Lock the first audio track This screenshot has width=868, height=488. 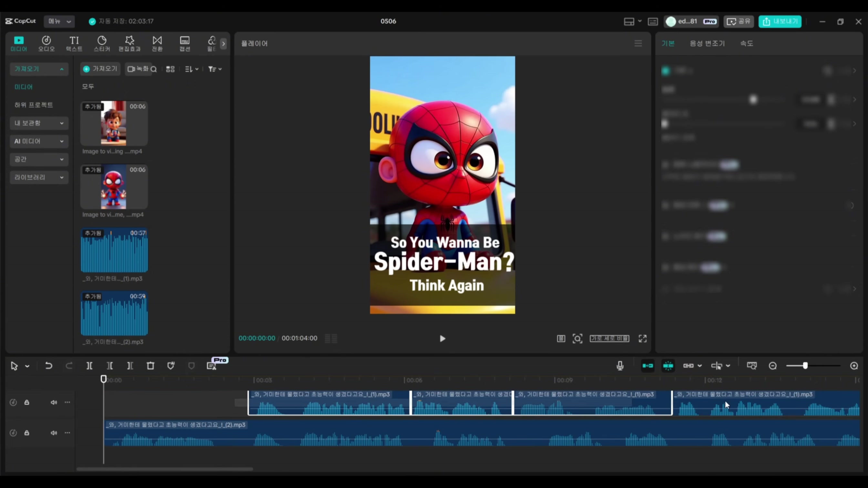(x=26, y=402)
